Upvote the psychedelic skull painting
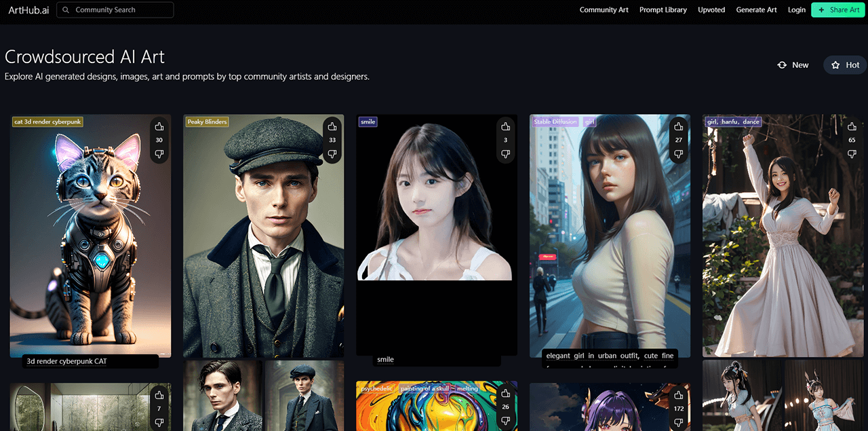868x431 pixels. (x=505, y=394)
